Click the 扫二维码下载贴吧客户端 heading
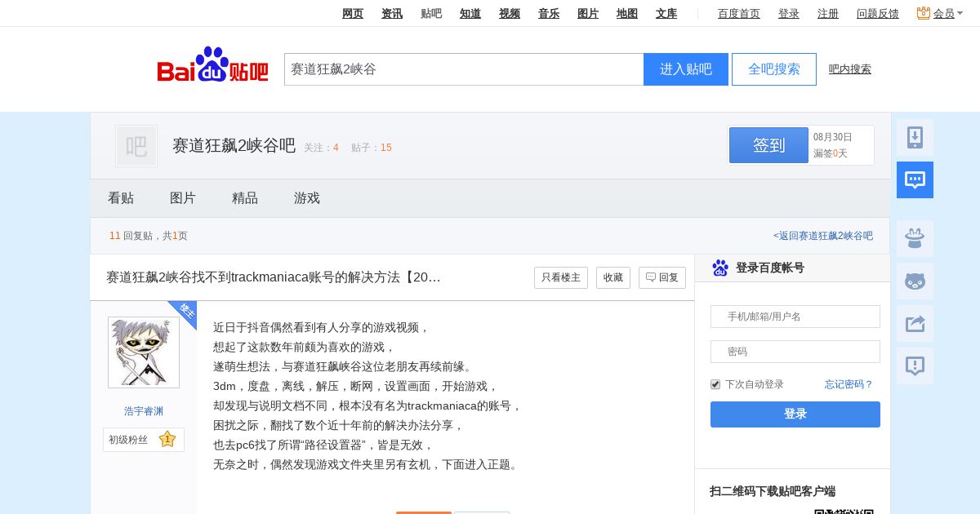Image resolution: width=980 pixels, height=514 pixels. point(773,491)
